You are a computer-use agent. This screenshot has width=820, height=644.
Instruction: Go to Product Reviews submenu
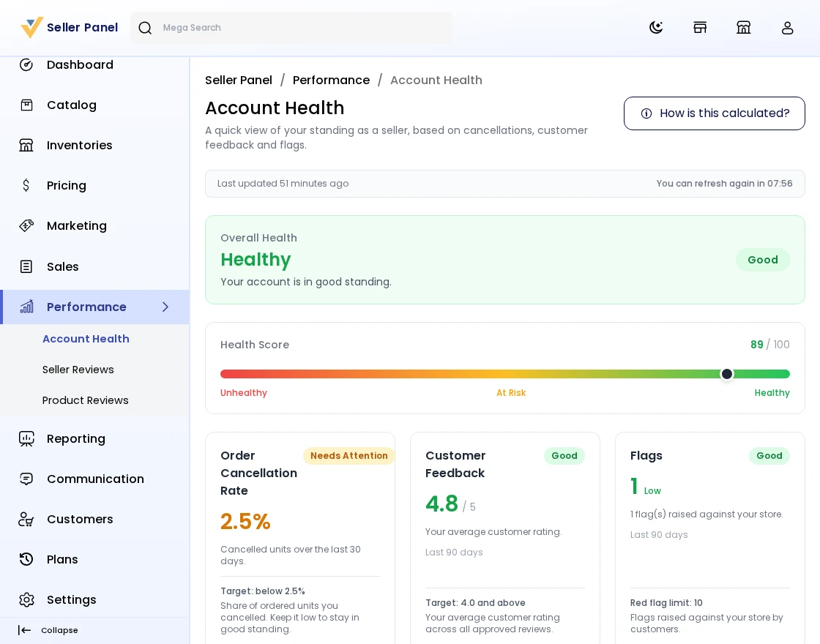coord(85,400)
